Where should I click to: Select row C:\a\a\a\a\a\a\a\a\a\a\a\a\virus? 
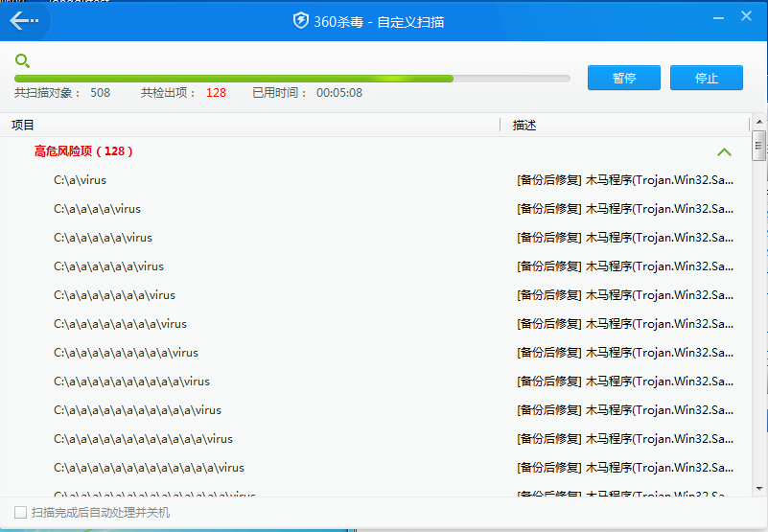tap(375, 438)
